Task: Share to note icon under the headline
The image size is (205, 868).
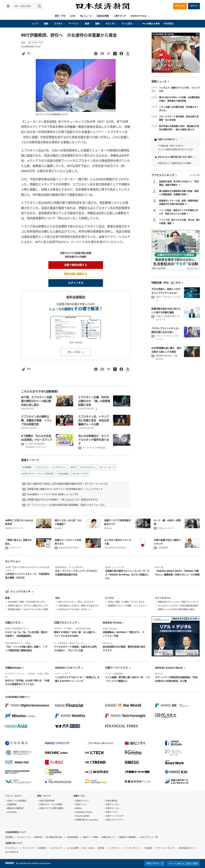Action: (x=109, y=54)
